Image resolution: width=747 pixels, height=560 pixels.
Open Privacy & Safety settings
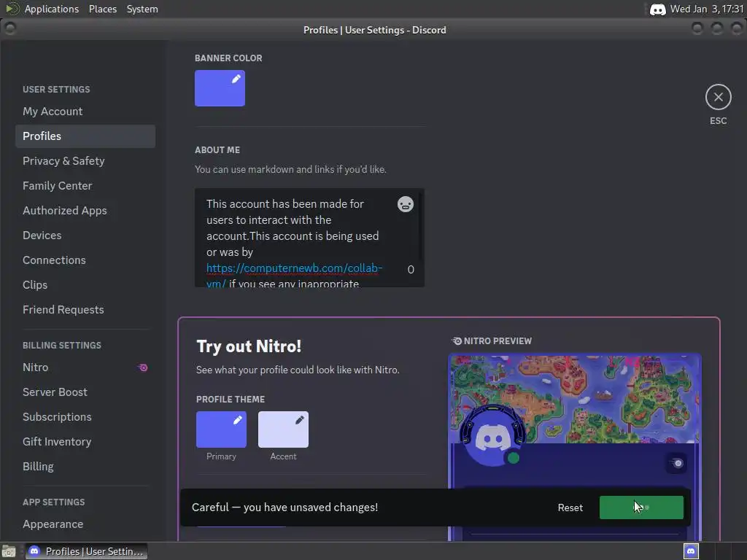point(85,161)
